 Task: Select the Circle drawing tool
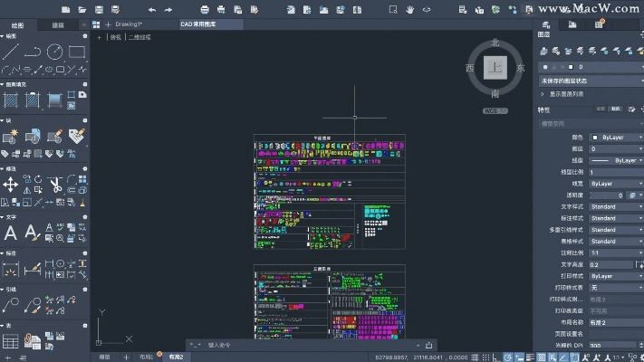54,52
